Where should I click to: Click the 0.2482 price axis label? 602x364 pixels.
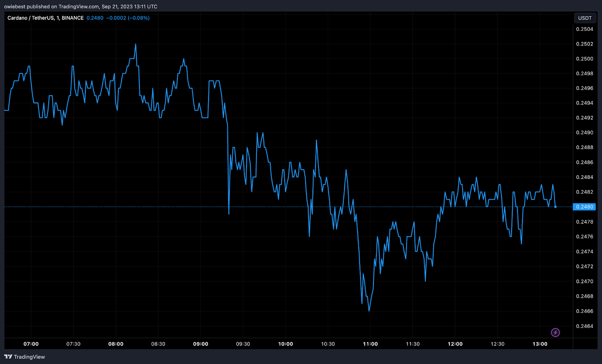click(585, 192)
